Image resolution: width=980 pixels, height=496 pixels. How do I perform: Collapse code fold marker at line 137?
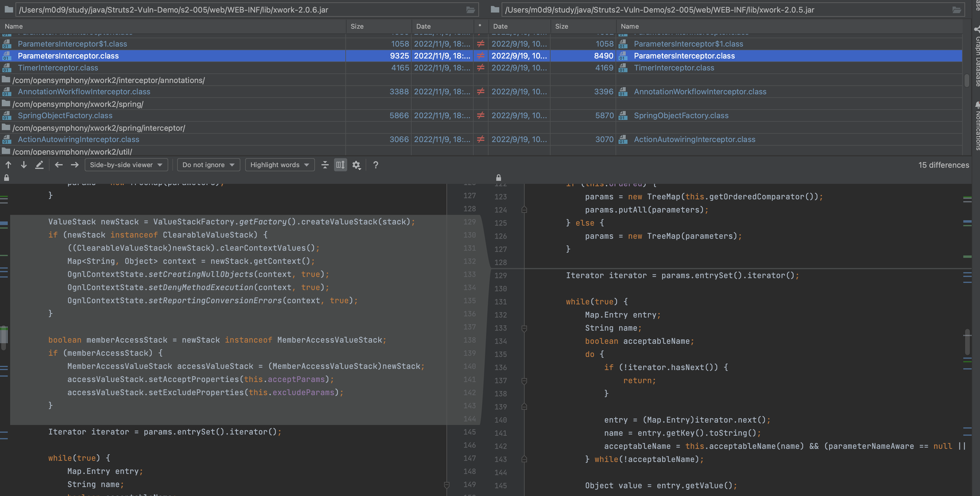(x=524, y=381)
